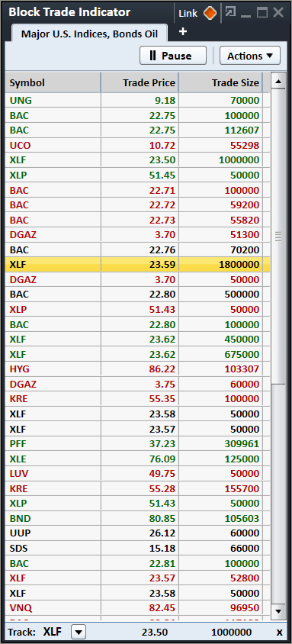Click the XLF trade sized 450000
The height and width of the screenshot is (644, 292).
coord(137,340)
